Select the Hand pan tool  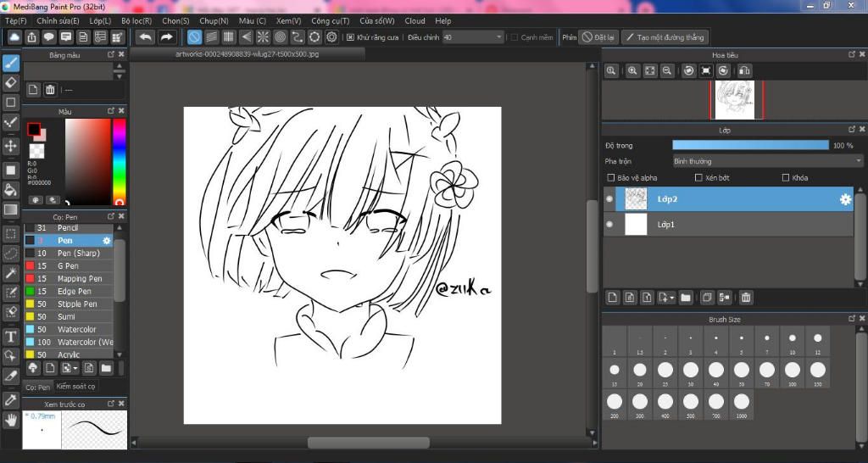coord(11,419)
